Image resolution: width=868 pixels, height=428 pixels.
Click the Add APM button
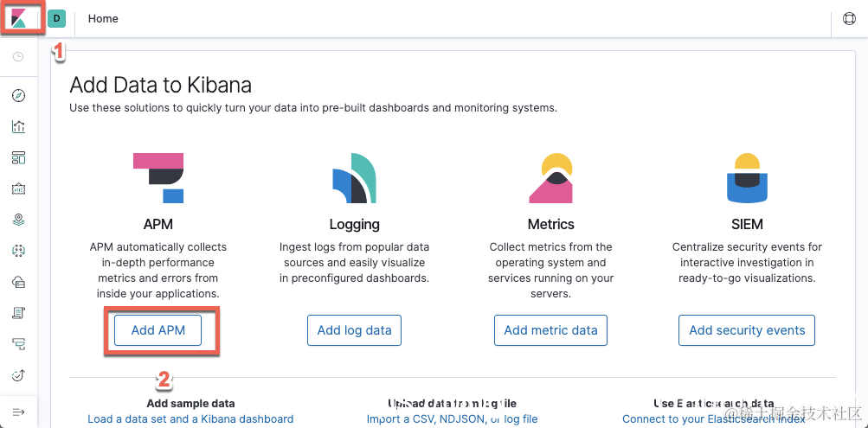tap(158, 330)
